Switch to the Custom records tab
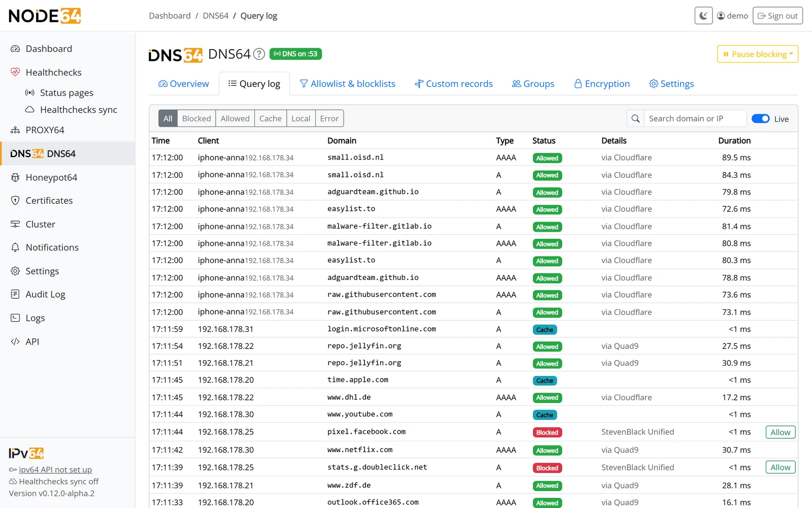 tap(454, 84)
